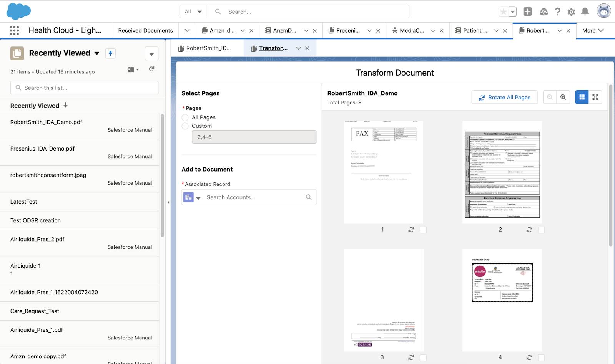Viewport: 615px width, 364px height.
Task: Close the Amzn_d... workspace tab
Action: pos(251,31)
